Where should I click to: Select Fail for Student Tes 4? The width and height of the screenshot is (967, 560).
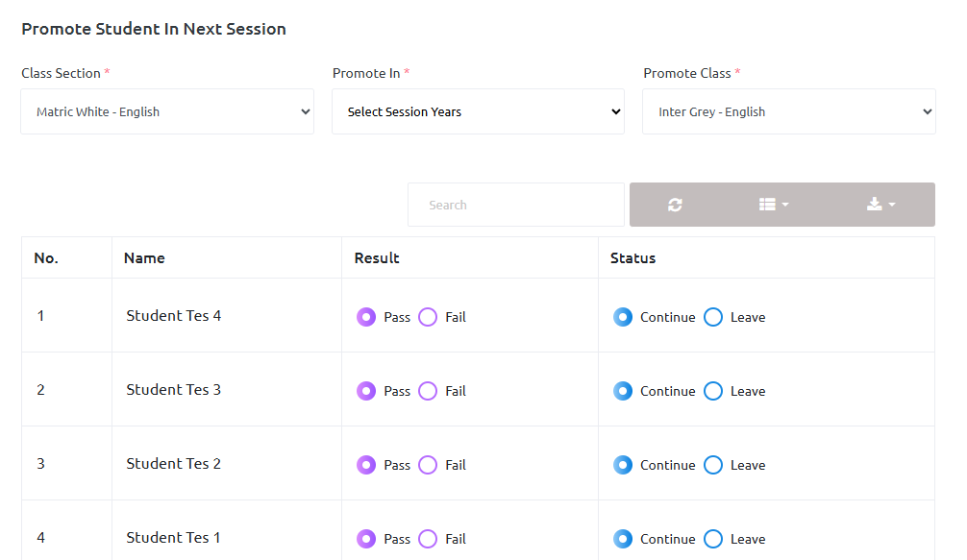pyautogui.click(x=428, y=317)
